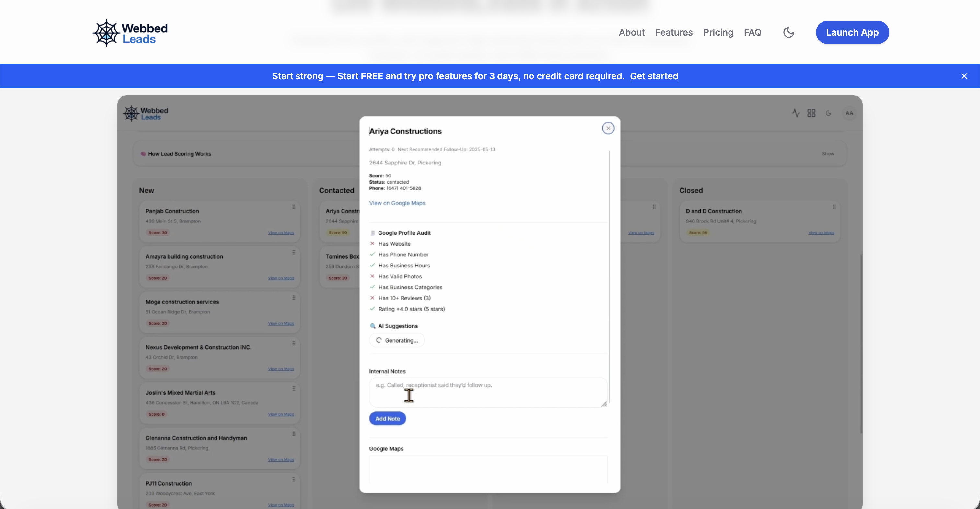The image size is (980, 509).
Task: Click the Rating +4.0 stars audit item
Action: click(x=407, y=309)
